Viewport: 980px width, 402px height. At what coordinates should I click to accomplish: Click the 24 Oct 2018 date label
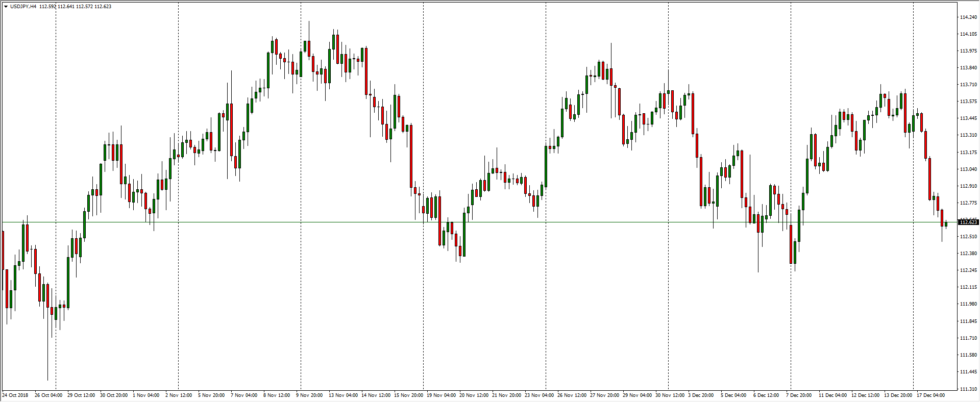[15, 395]
